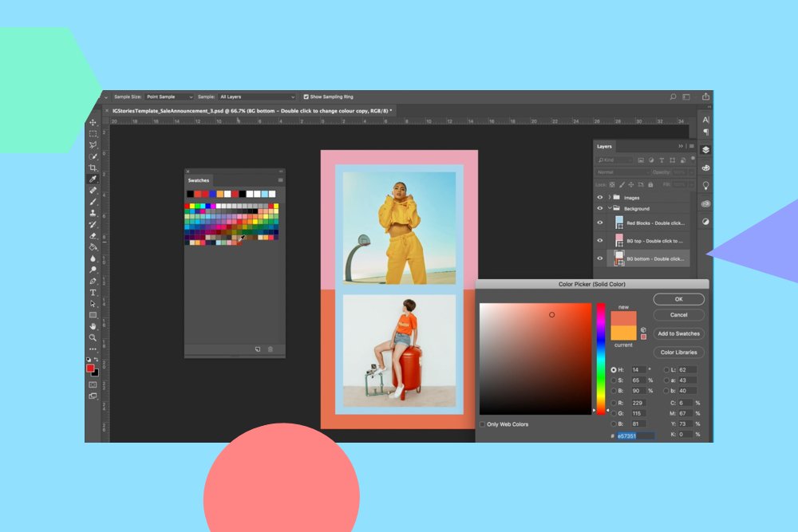Enable Only Web Colors
This screenshot has width=798, height=532.
[482, 424]
